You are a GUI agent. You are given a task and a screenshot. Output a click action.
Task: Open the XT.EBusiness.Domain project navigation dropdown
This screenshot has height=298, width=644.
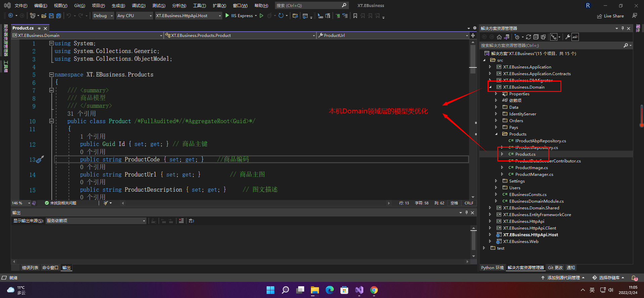click(x=87, y=35)
